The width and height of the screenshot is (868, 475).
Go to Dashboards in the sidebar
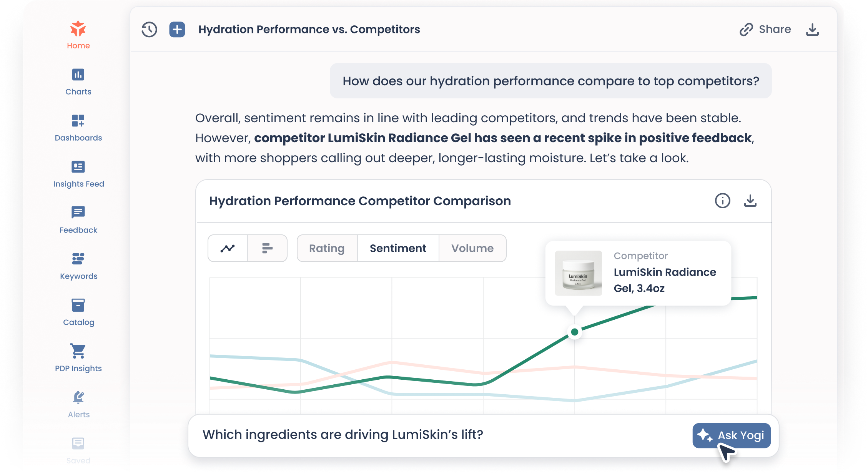pyautogui.click(x=78, y=128)
